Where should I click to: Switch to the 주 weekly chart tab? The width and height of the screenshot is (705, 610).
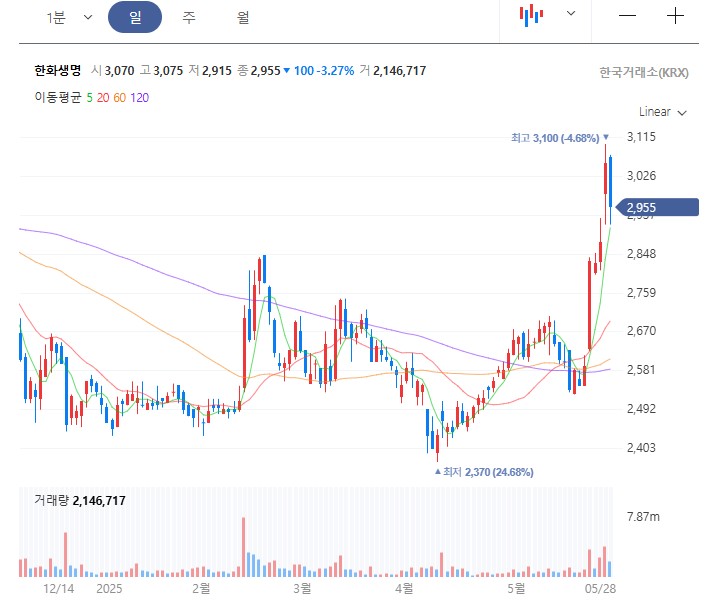click(x=189, y=18)
